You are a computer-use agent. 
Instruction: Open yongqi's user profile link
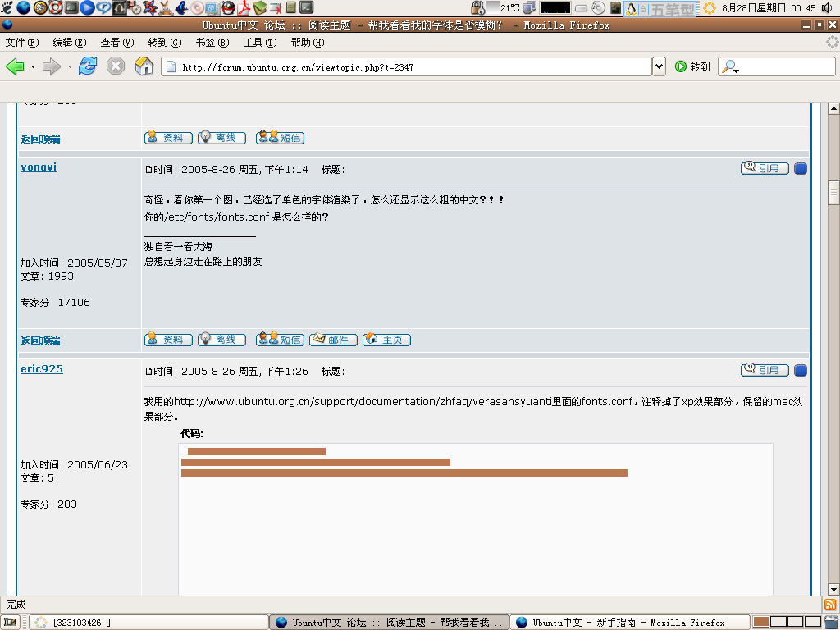click(x=39, y=167)
